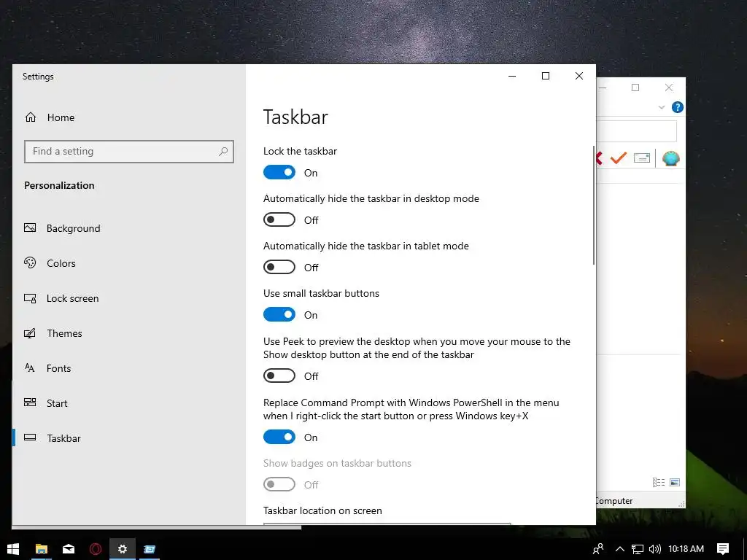Enable the Peek desktop preview toggle

tap(279, 376)
